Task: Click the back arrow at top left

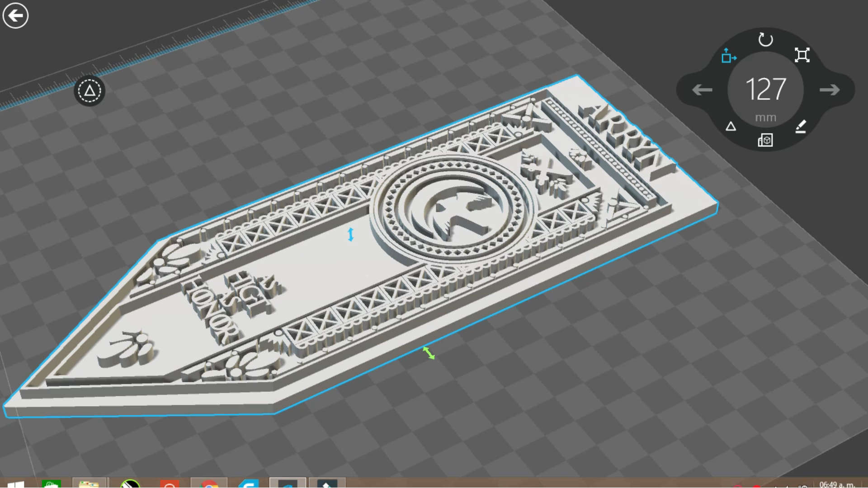Action: coord(15,15)
